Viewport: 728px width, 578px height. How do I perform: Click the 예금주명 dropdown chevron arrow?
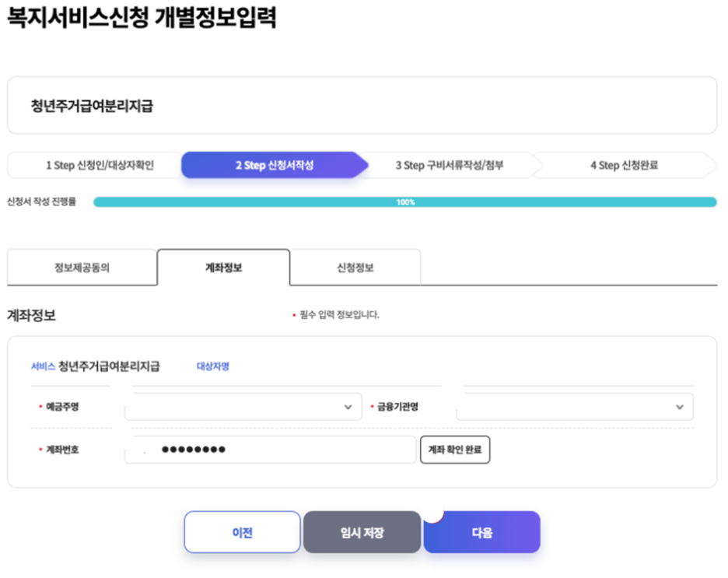tap(348, 406)
